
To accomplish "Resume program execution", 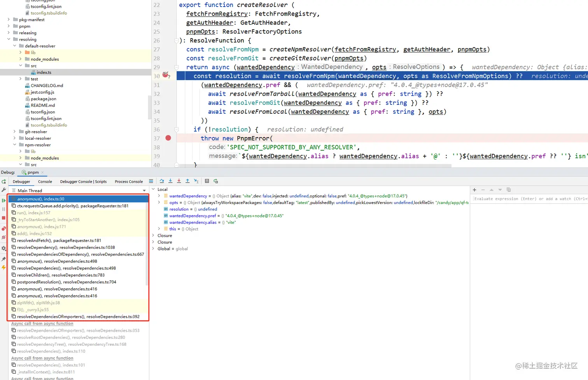I will point(4,201).
